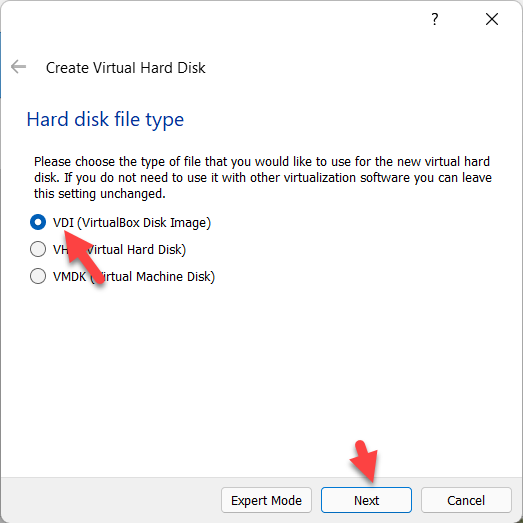The width and height of the screenshot is (523, 523).
Task: Click the red arrow pointing at VDI
Action: point(84,257)
